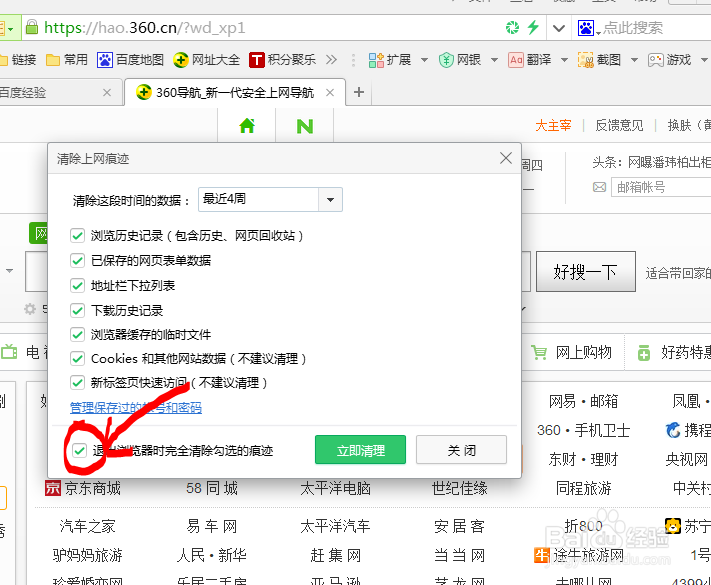This screenshot has width=711, height=585.
Task: Open the 网易·邮箱 link
Action: click(584, 401)
